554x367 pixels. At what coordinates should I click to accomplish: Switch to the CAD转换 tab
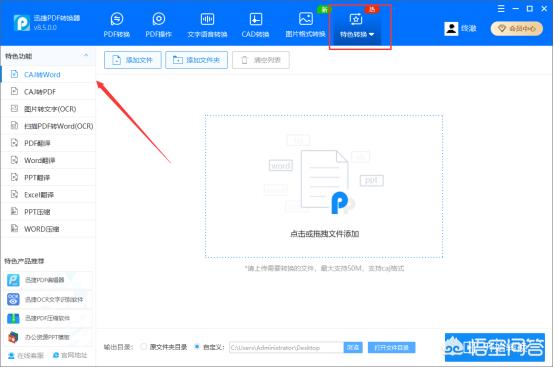click(x=255, y=25)
